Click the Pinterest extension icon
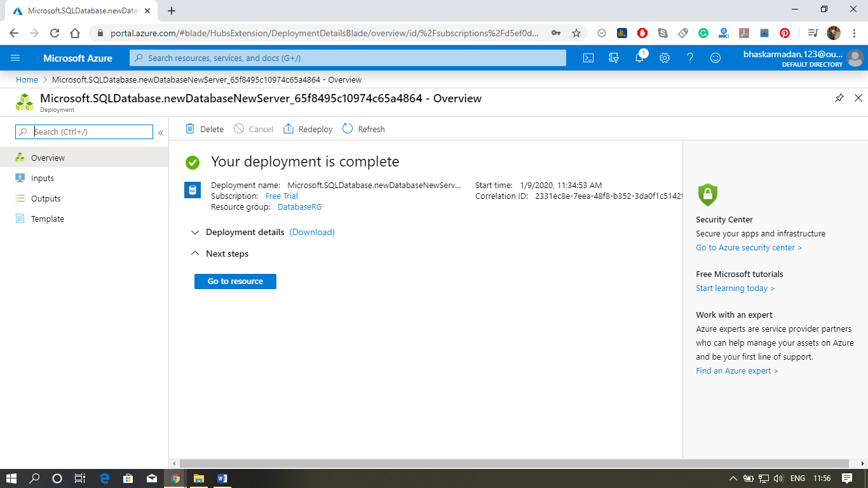The image size is (868, 488). 785,33
